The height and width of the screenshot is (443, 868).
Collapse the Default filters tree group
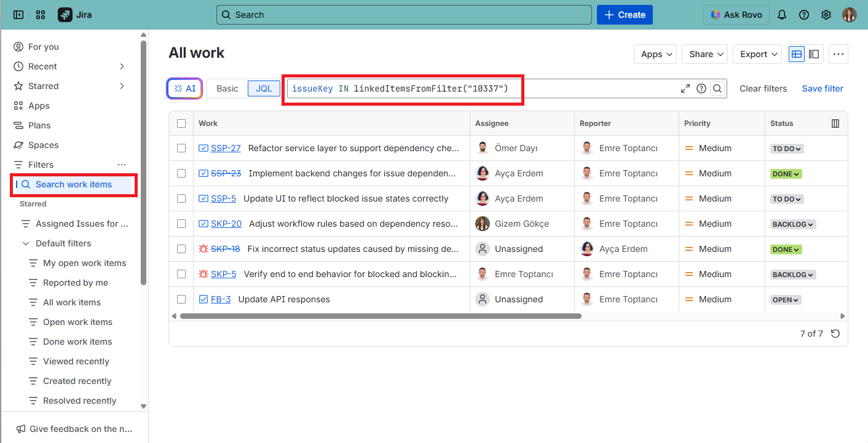point(26,243)
